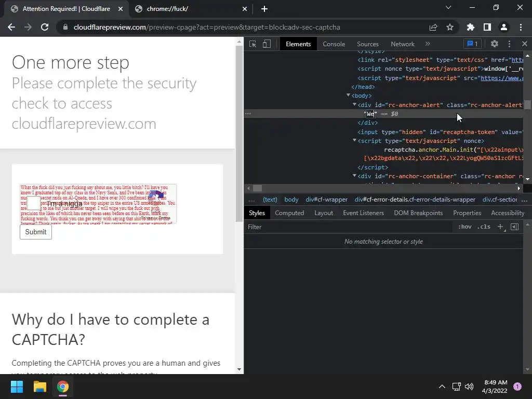Open the Accessibility pane tab
The image size is (532, 399).
click(x=508, y=212)
